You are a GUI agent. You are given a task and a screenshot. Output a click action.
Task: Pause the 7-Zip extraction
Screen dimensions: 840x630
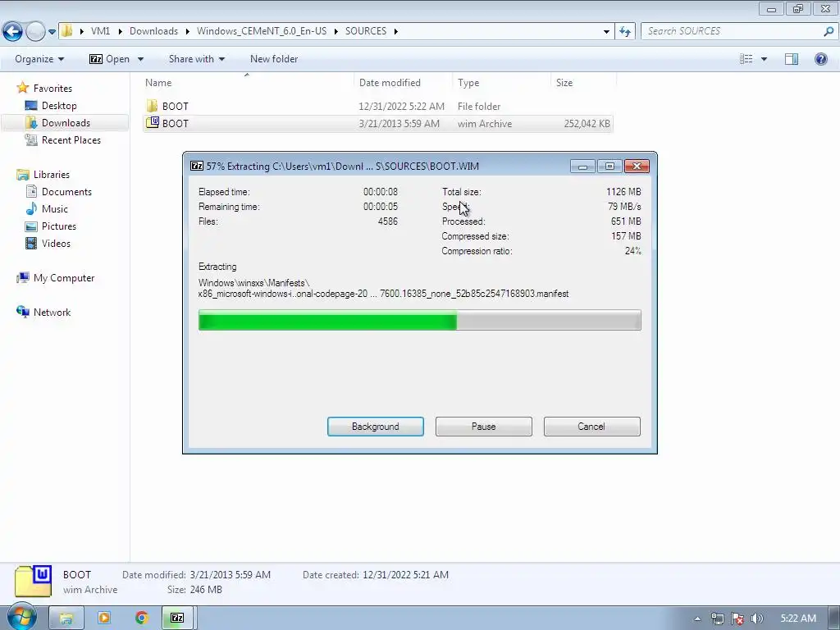tap(484, 427)
